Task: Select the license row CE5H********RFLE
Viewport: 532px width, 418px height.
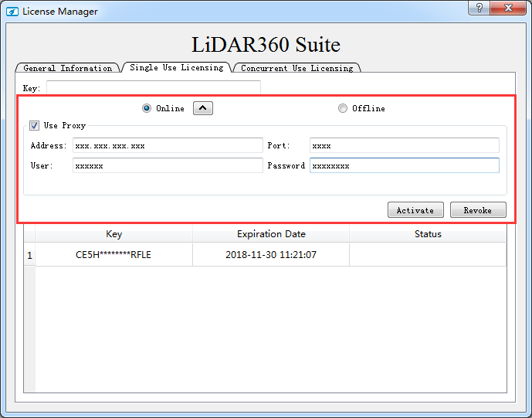Action: point(114,255)
